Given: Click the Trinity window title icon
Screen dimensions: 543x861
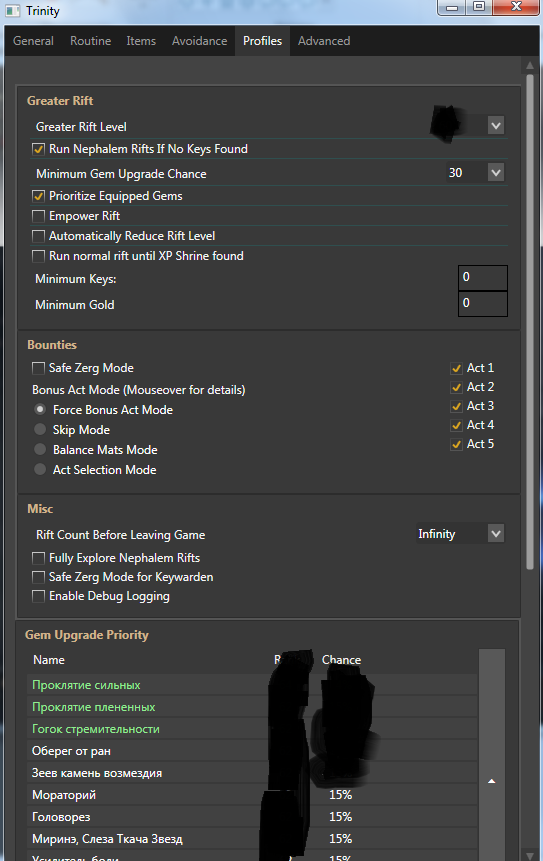Looking at the screenshot, I should pyautogui.click(x=12, y=11).
